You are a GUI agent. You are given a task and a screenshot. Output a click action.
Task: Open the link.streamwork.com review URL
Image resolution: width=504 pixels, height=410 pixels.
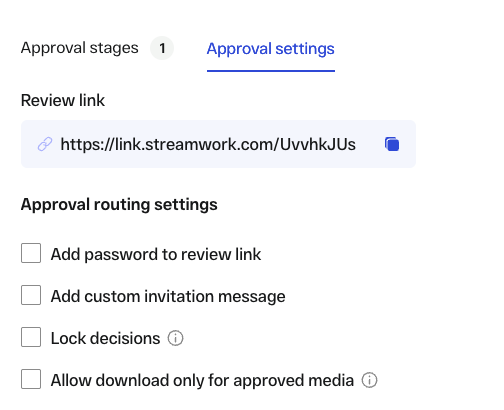(208, 145)
